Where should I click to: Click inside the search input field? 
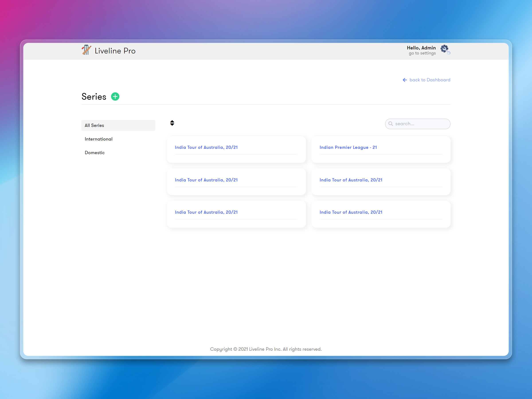419,124
